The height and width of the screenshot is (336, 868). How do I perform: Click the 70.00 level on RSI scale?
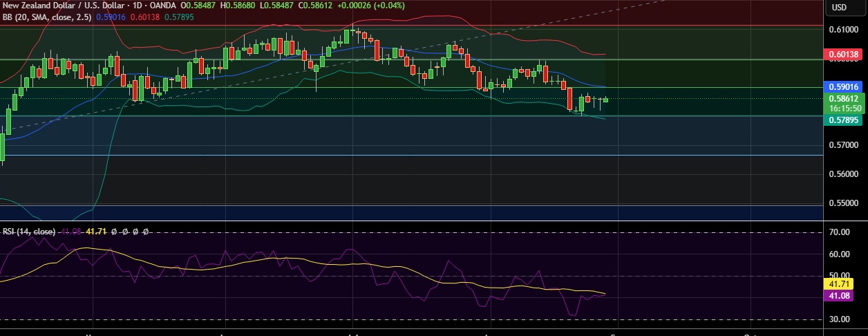pyautogui.click(x=839, y=233)
